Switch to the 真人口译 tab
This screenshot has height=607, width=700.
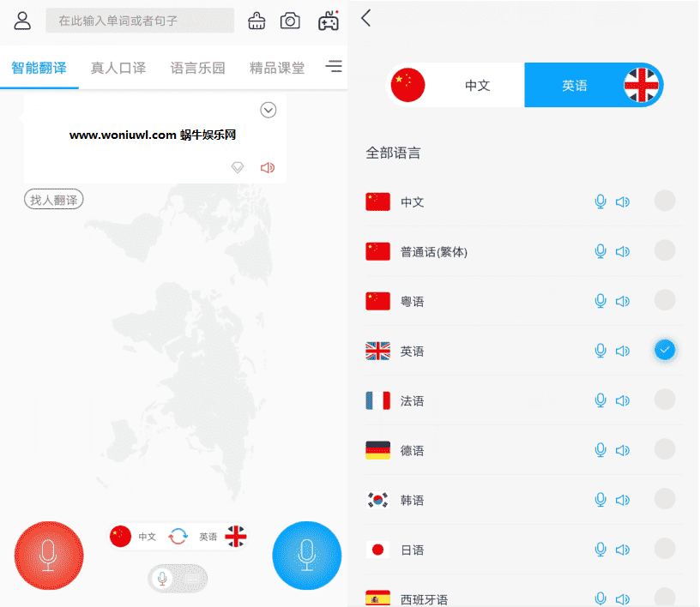click(x=118, y=66)
